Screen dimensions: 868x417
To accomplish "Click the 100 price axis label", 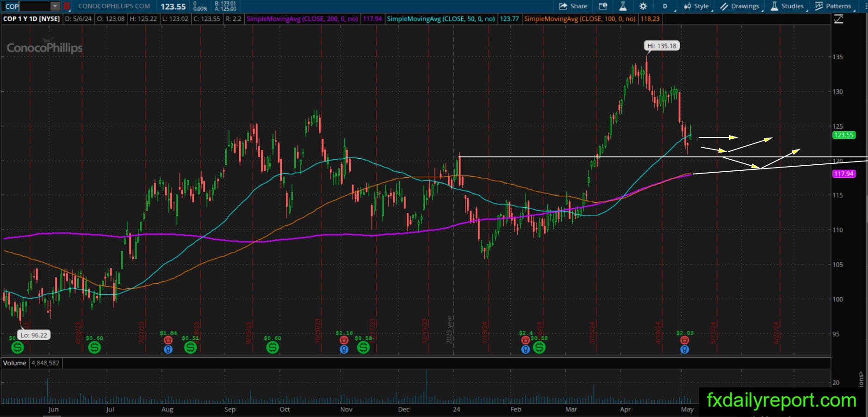I will coord(837,299).
